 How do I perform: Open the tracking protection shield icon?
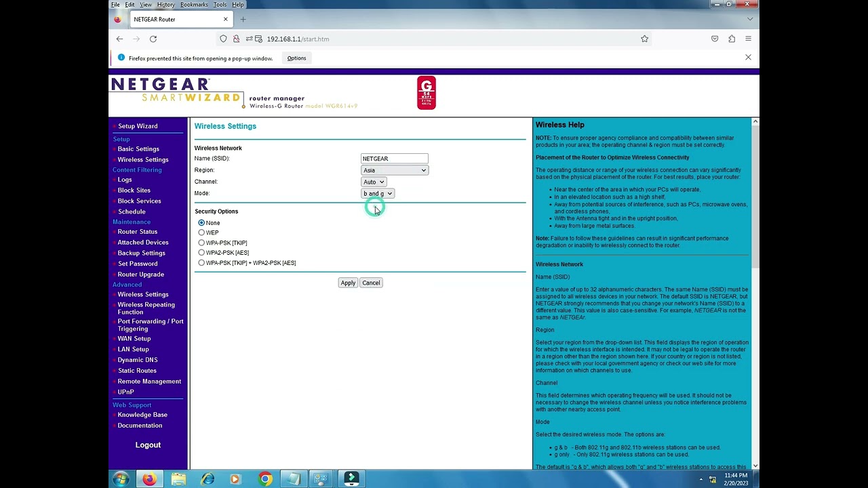[223, 39]
